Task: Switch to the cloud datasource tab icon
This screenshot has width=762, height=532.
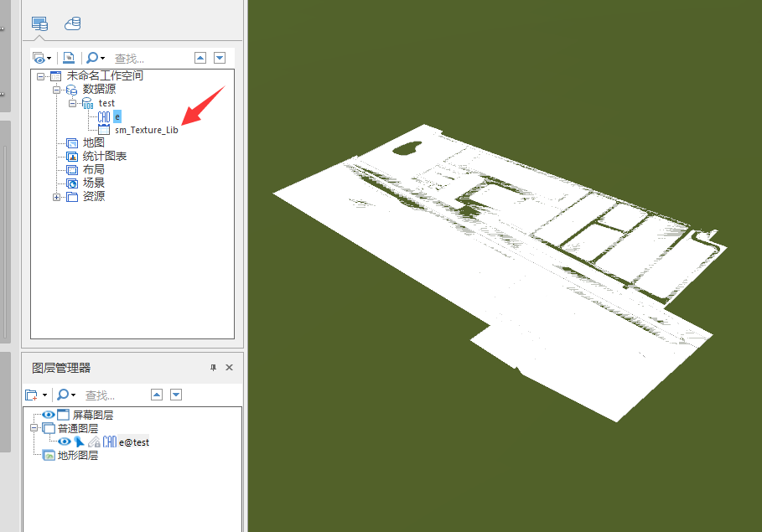Action: 72,23
